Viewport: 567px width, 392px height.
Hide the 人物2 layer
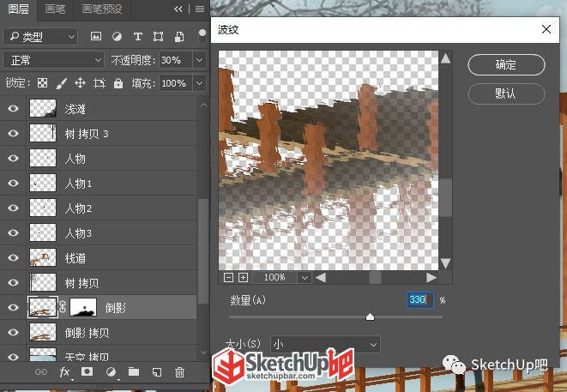[x=14, y=208]
